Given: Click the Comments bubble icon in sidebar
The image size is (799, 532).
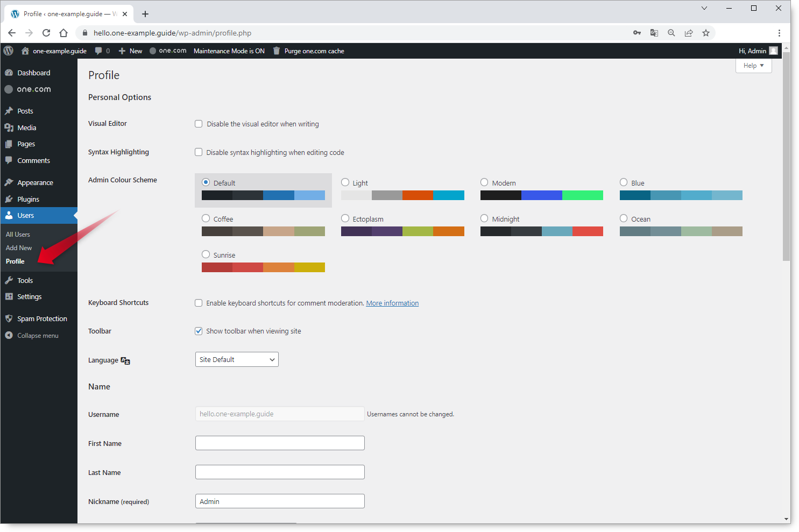Looking at the screenshot, I should 10,160.
